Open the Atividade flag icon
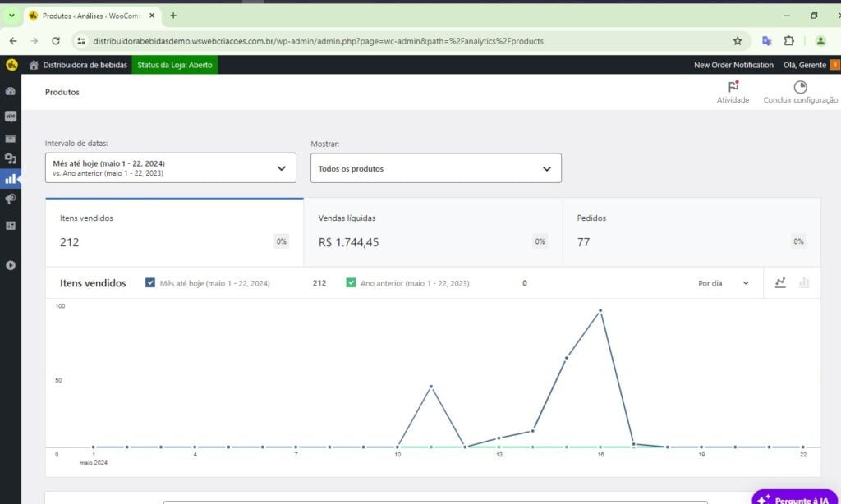 pyautogui.click(x=733, y=87)
